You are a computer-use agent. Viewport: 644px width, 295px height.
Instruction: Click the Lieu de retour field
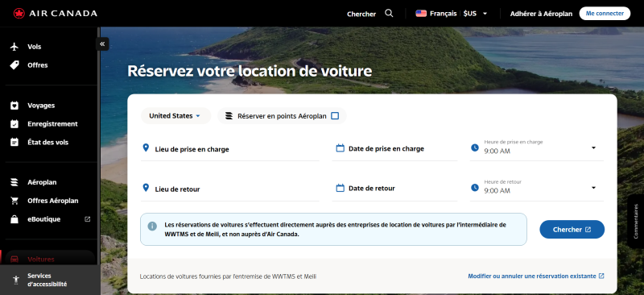point(230,189)
